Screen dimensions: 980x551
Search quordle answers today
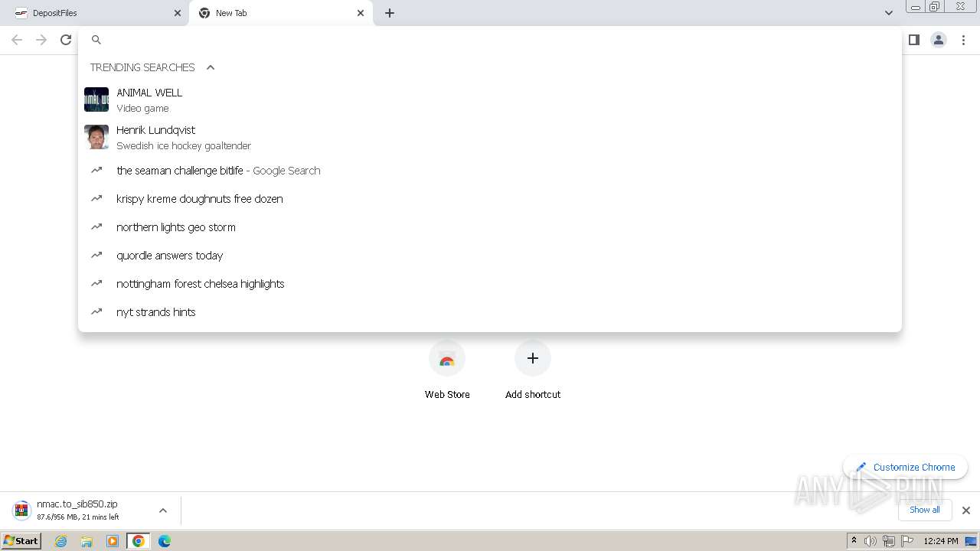(490, 256)
